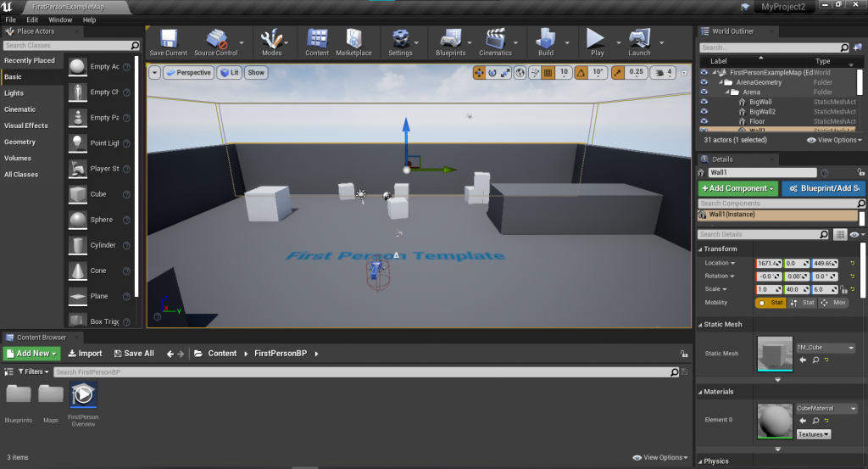The image size is (868, 469).
Task: Open the viewport options dropdown arrow
Action: click(x=155, y=73)
